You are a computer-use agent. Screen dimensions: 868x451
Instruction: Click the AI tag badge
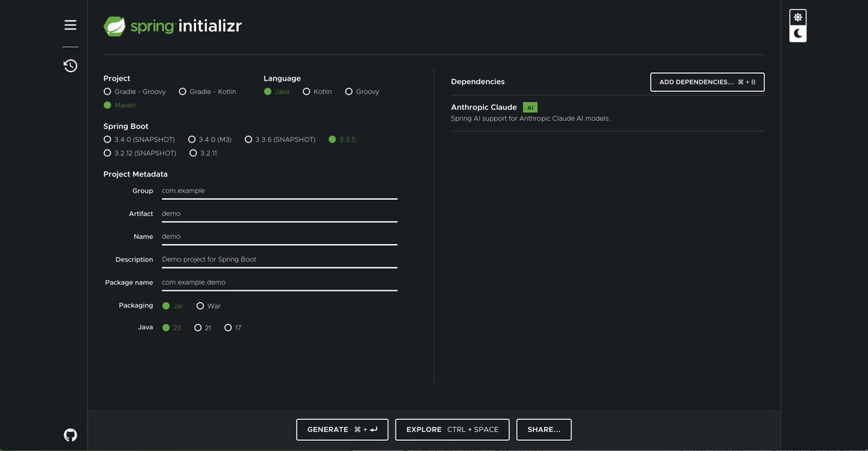point(530,107)
